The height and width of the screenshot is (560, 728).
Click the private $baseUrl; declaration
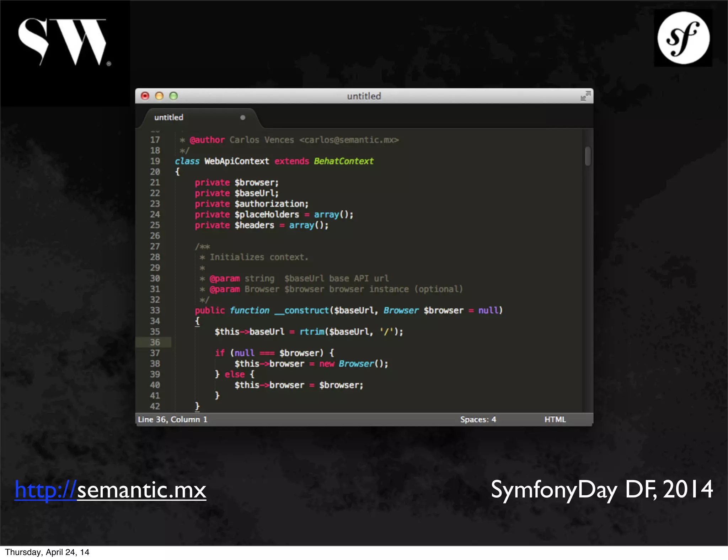coord(237,193)
